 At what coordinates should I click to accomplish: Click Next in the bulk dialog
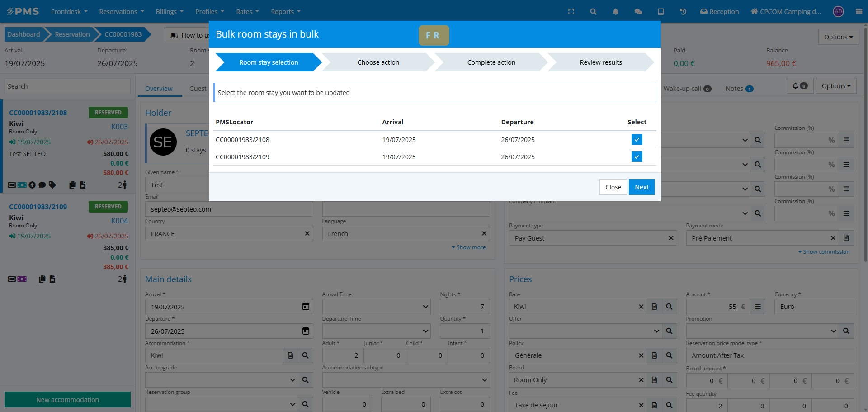click(x=641, y=187)
